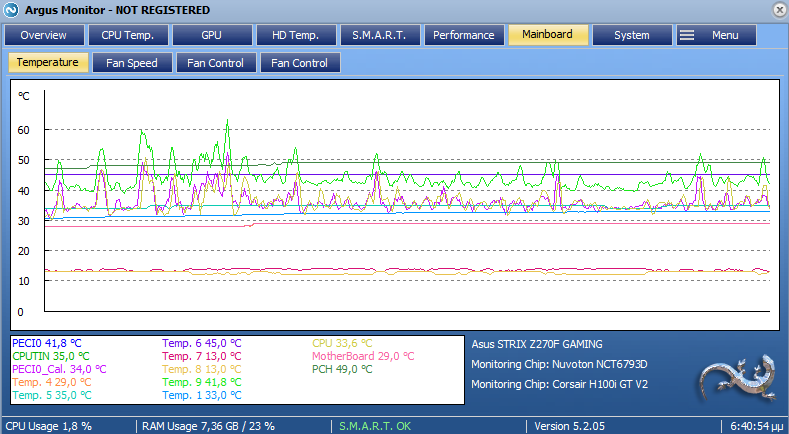Viewport: 789px width, 434px height.
Task: Click the Temp. 9 41,8 °C legend entry
Action: pyautogui.click(x=202, y=383)
